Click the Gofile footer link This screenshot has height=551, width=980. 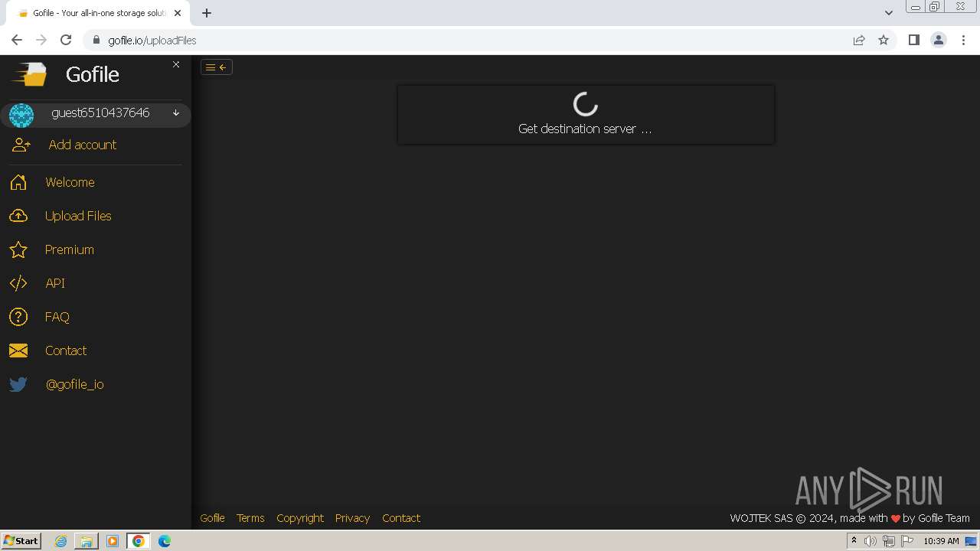click(212, 518)
